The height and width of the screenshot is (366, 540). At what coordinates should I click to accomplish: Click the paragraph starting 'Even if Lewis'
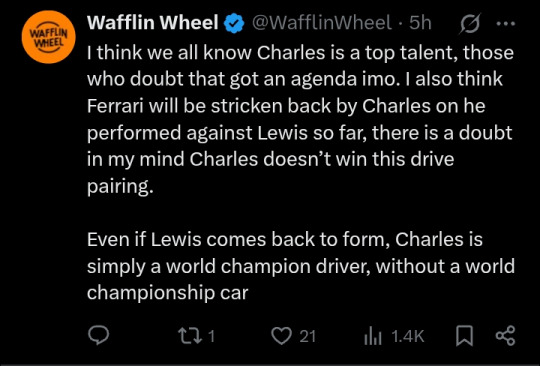coord(301,266)
